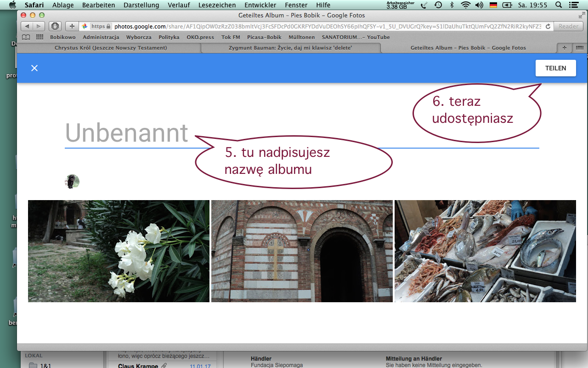Open the Lesezeichen menu
The height and width of the screenshot is (368, 588).
coord(217,5)
